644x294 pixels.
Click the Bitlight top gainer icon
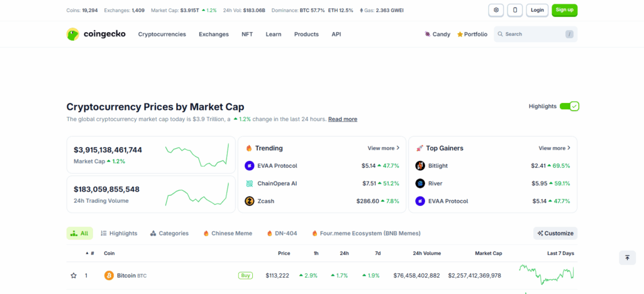pyautogui.click(x=420, y=166)
